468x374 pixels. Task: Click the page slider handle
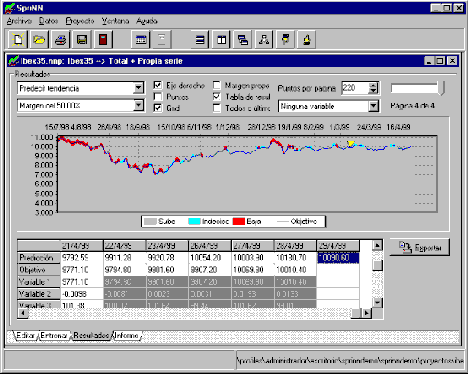[441, 88]
